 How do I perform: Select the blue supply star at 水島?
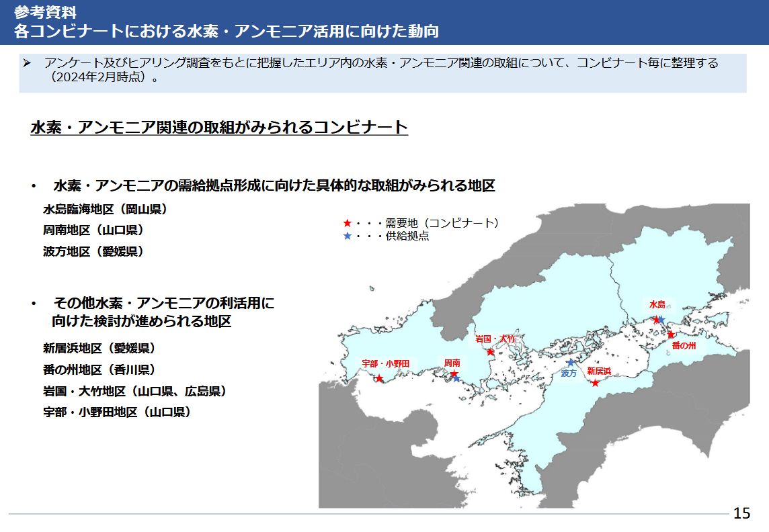(662, 320)
